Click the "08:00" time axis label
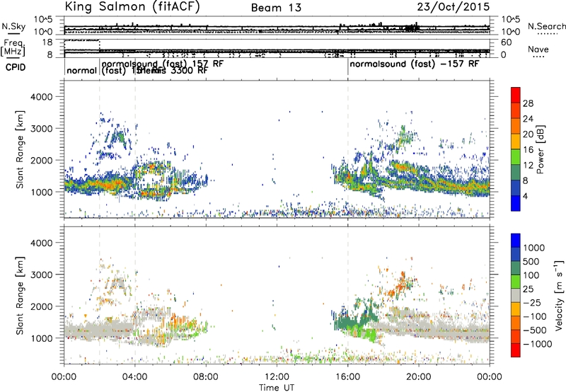 [206, 377]
